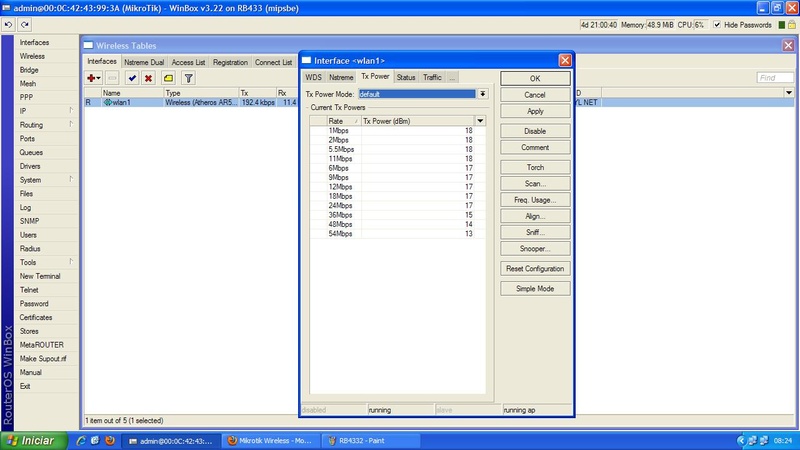Click Freq. Usage... button
The image size is (800, 450).
[x=535, y=200]
